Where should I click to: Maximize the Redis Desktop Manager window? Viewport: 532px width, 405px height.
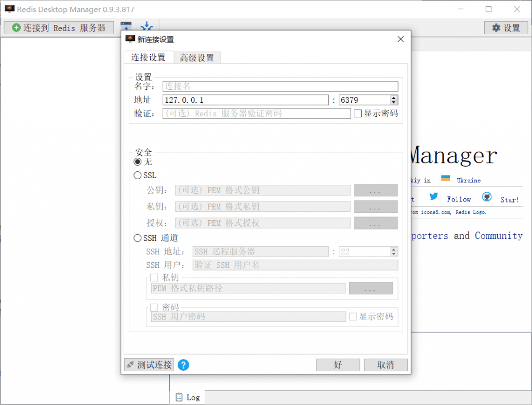click(488, 9)
